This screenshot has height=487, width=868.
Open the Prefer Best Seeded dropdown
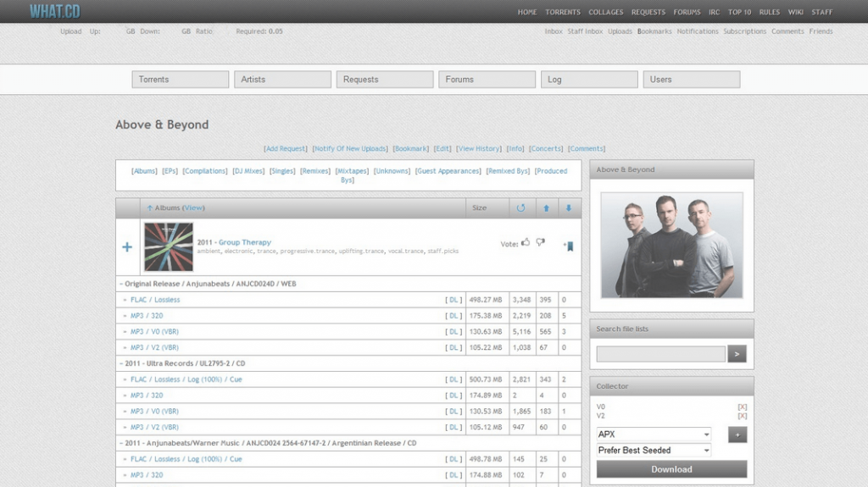point(654,451)
